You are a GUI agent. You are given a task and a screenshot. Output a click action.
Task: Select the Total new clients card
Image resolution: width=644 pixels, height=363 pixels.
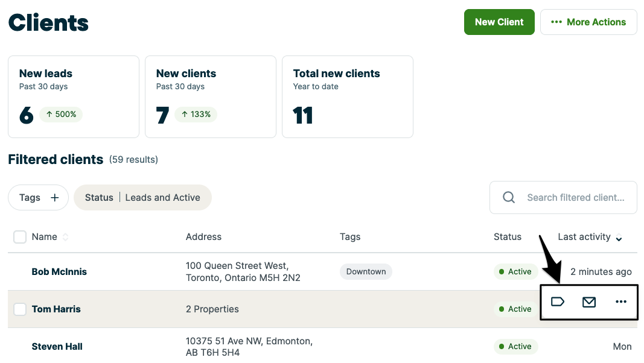[348, 97]
